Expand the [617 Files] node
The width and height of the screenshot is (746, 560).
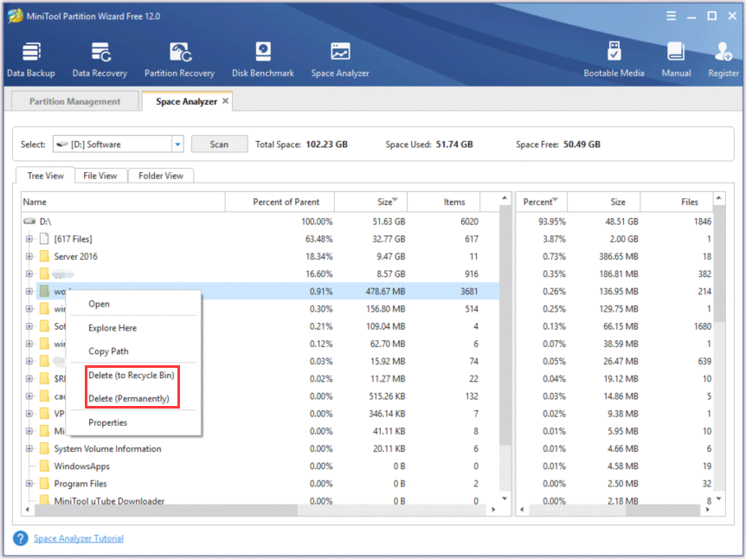tap(29, 239)
